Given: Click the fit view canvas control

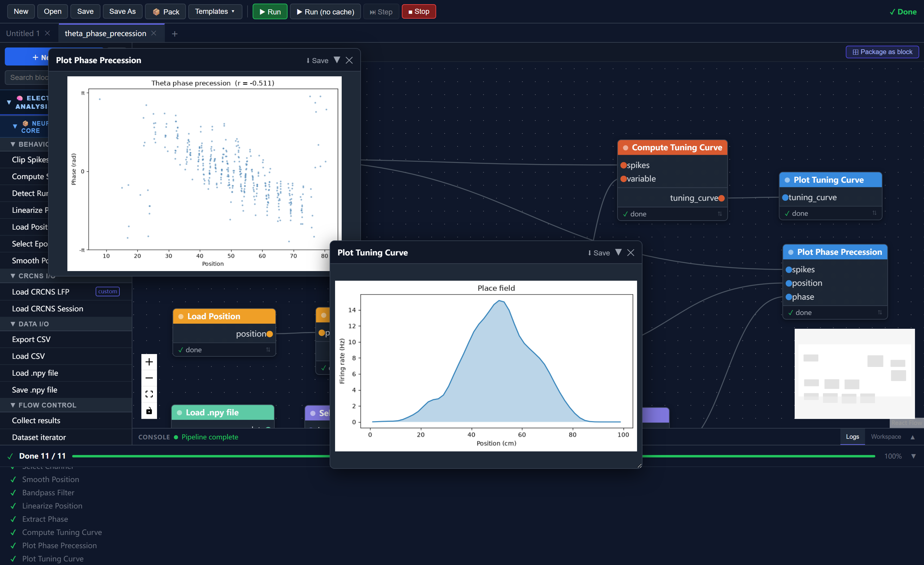Looking at the screenshot, I should pos(149,394).
